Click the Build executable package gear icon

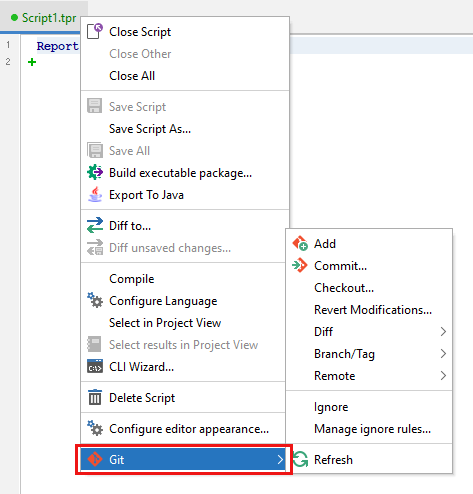pos(95,172)
